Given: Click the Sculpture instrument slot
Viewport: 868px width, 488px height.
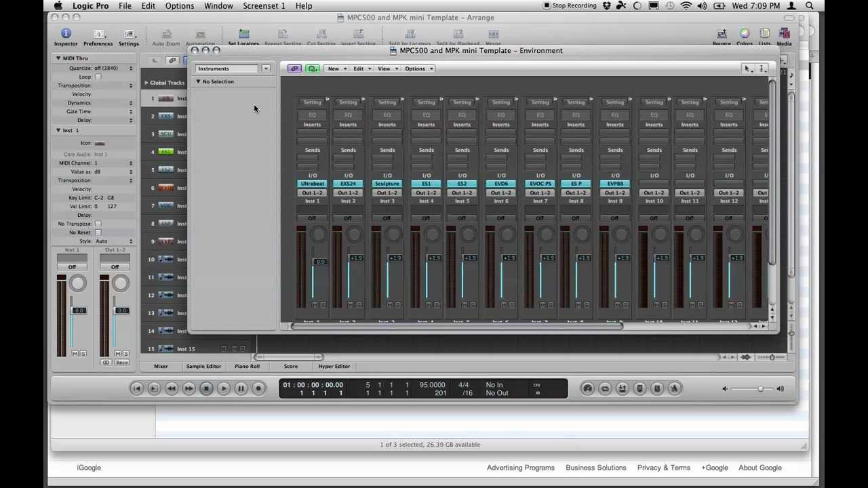Looking at the screenshot, I should tap(387, 184).
